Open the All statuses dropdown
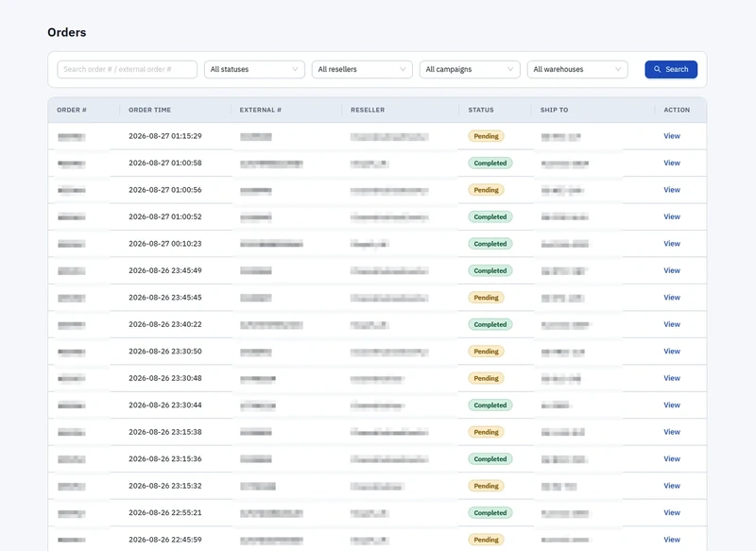Screen dimensions: 756x551 pos(254,69)
